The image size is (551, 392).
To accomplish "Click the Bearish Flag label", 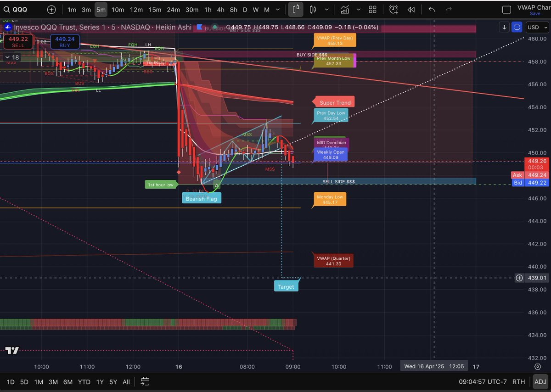I will click(202, 199).
